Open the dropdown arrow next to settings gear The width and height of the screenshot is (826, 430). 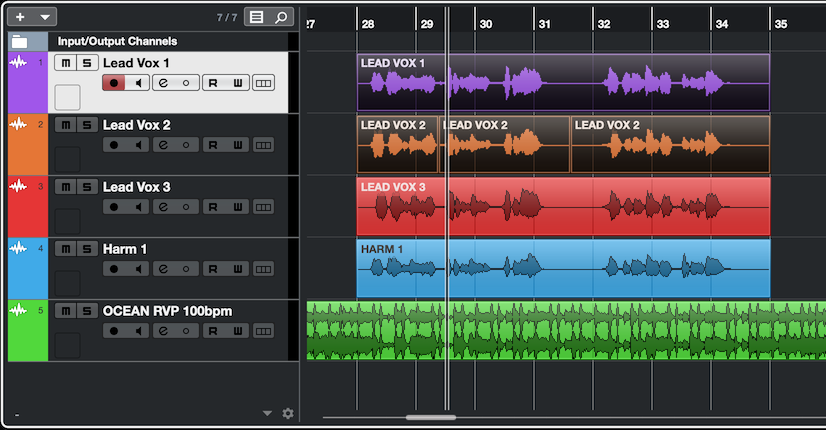click(x=267, y=413)
